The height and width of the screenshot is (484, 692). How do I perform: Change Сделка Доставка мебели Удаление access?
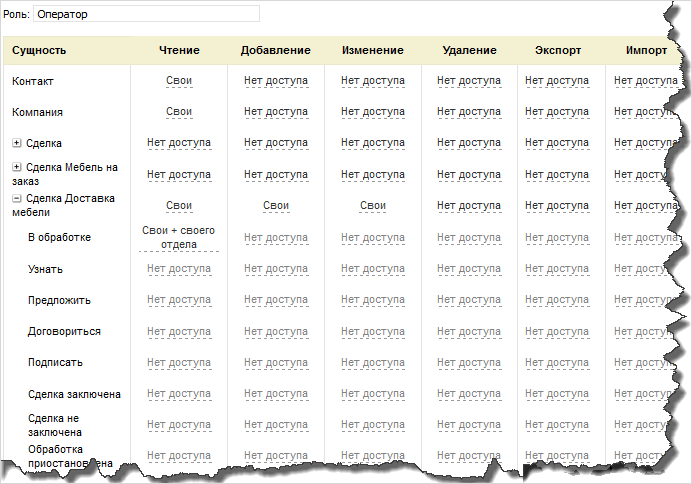pyautogui.click(x=469, y=206)
